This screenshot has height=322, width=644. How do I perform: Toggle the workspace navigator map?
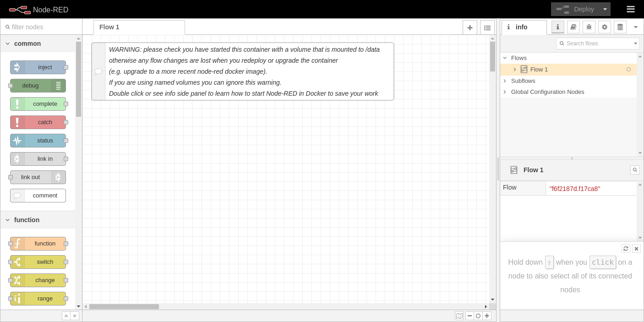tap(459, 316)
